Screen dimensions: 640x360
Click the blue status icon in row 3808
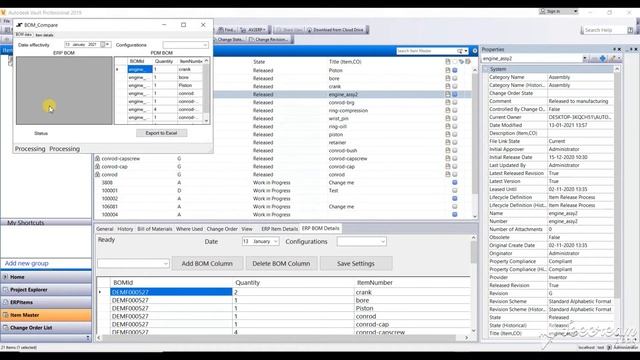[455, 182]
